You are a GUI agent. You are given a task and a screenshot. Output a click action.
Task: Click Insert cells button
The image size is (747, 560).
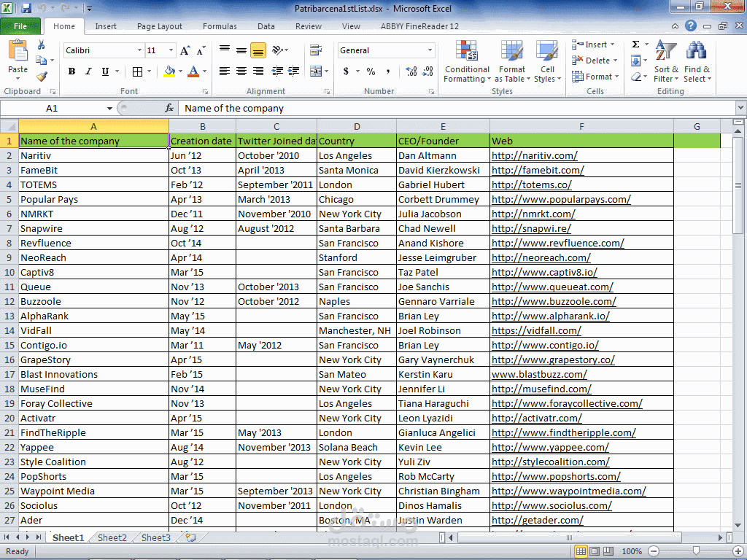594,44
